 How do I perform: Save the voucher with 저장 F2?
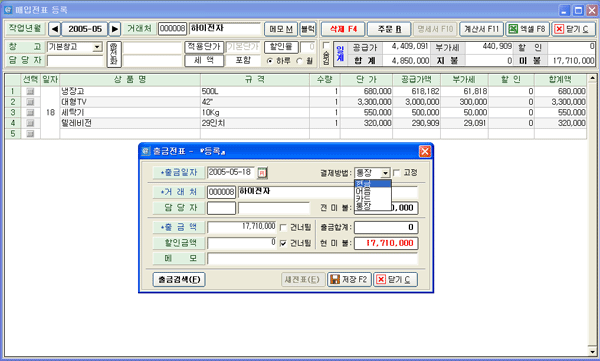[x=349, y=279]
